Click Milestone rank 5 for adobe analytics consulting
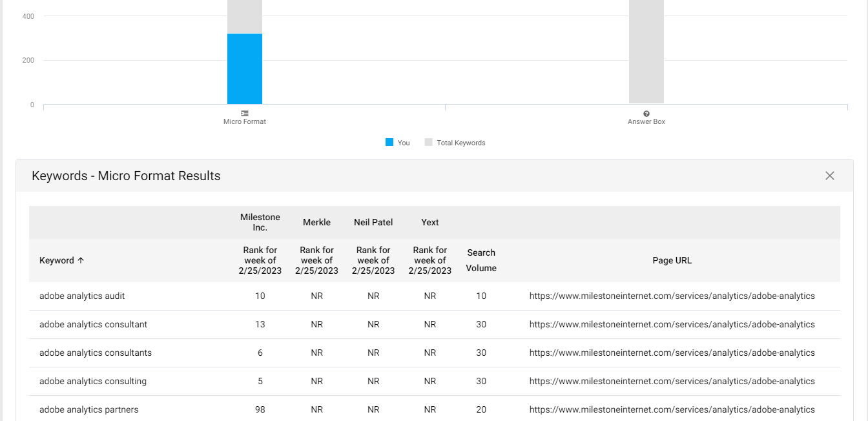The height and width of the screenshot is (421, 868). pyautogui.click(x=260, y=381)
